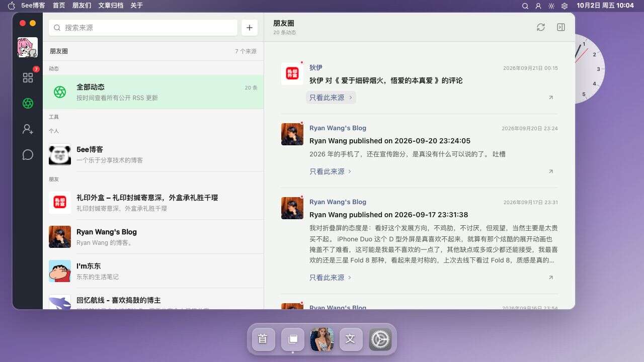Screen dimensions: 644x362
Task: Select the 5ee博客 source
Action: [153, 154]
